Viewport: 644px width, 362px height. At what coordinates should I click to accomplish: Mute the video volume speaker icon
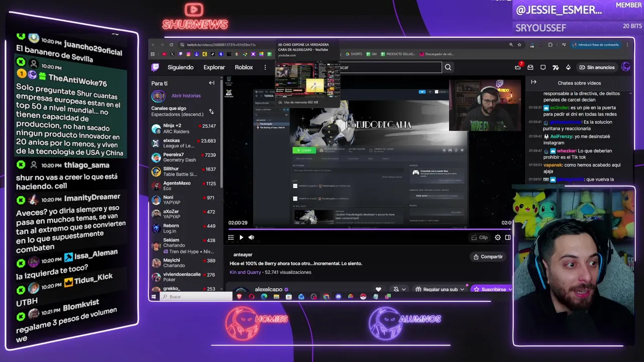click(x=251, y=237)
